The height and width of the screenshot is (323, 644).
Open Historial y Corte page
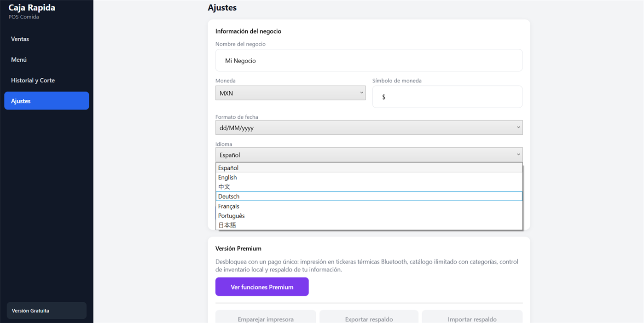tap(46, 81)
